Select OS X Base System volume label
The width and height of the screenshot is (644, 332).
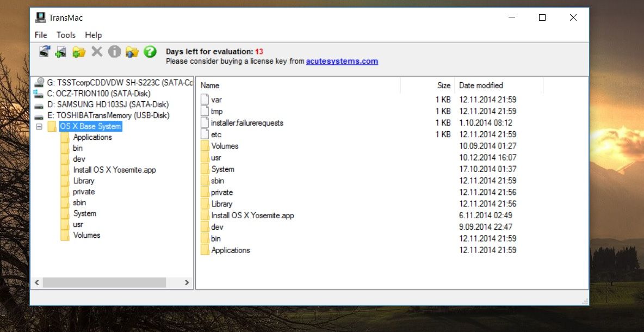(90, 127)
